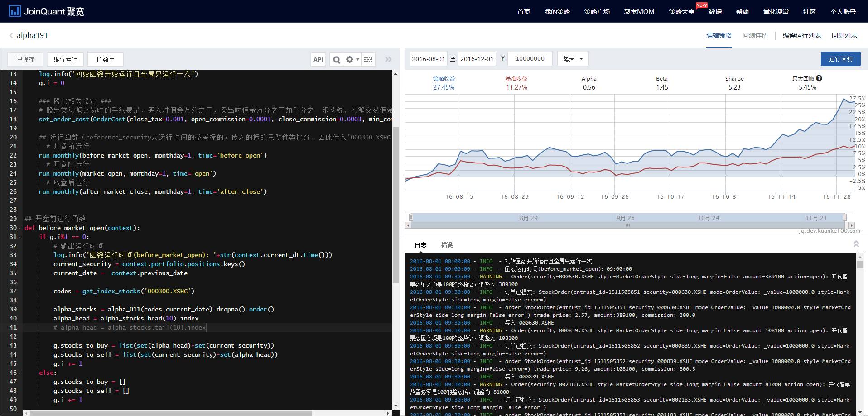Click 策略收益 27.45% value
Screen dimensions: 868x416
coord(444,87)
